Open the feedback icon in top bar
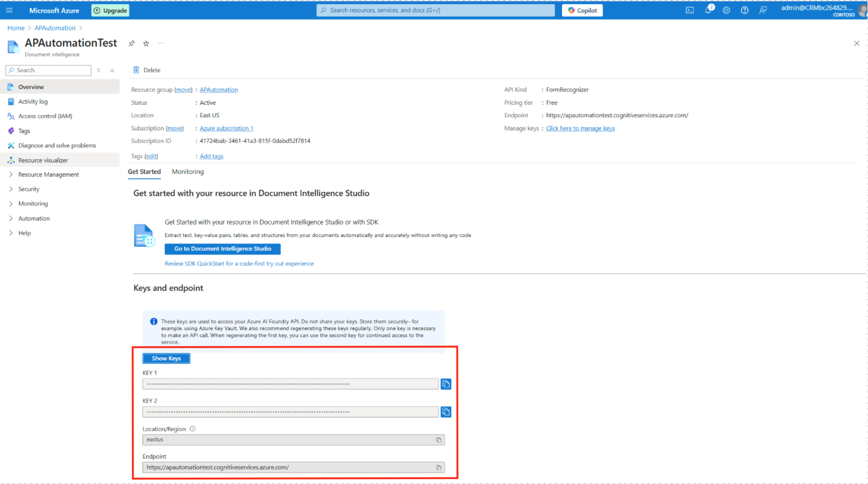The height and width of the screenshot is (484, 868). 763,10
